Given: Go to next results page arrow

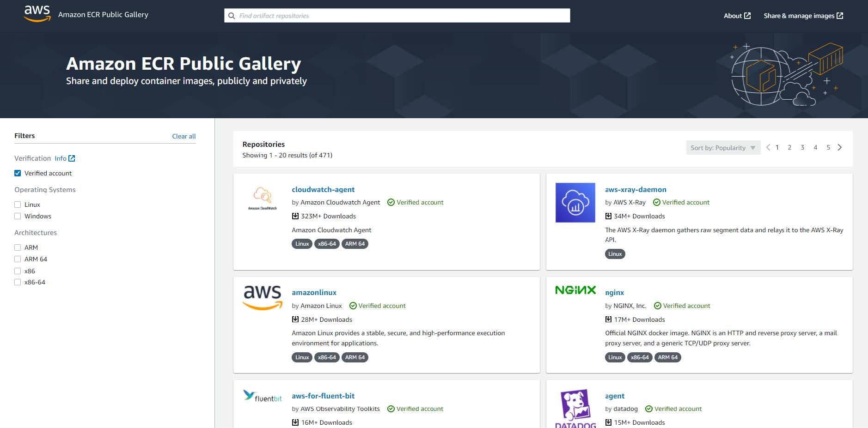Looking at the screenshot, I should click(x=840, y=147).
